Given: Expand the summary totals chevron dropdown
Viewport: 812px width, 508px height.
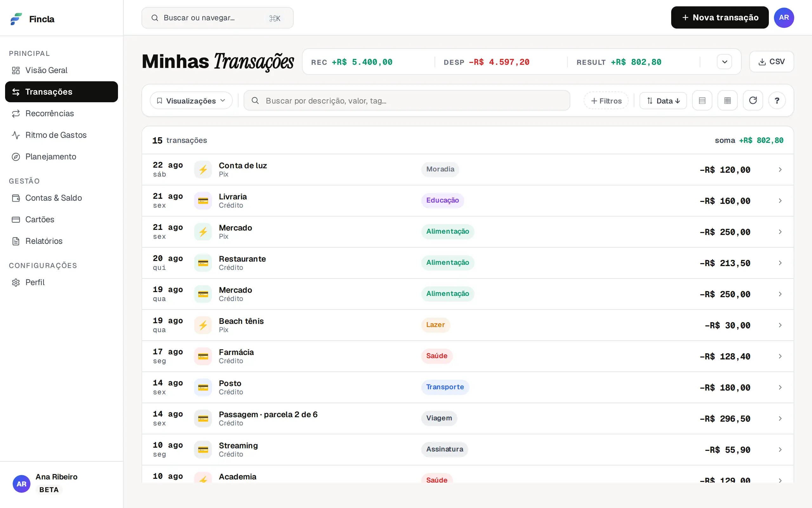Looking at the screenshot, I should (x=724, y=62).
